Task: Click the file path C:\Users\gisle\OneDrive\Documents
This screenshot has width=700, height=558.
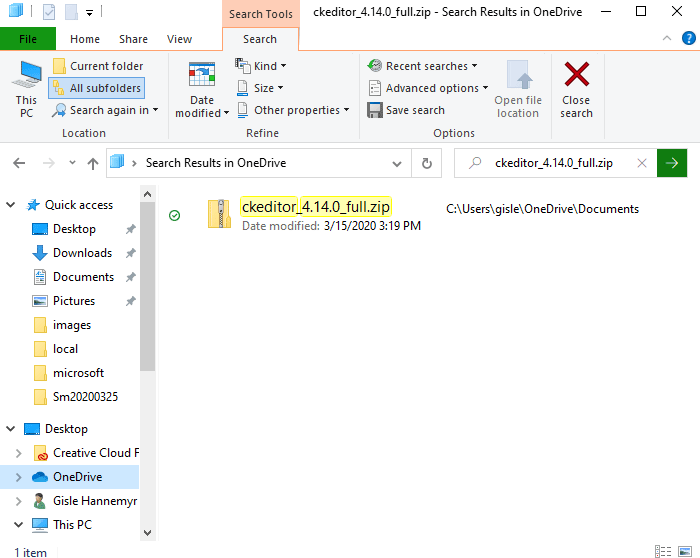Action: click(x=542, y=209)
